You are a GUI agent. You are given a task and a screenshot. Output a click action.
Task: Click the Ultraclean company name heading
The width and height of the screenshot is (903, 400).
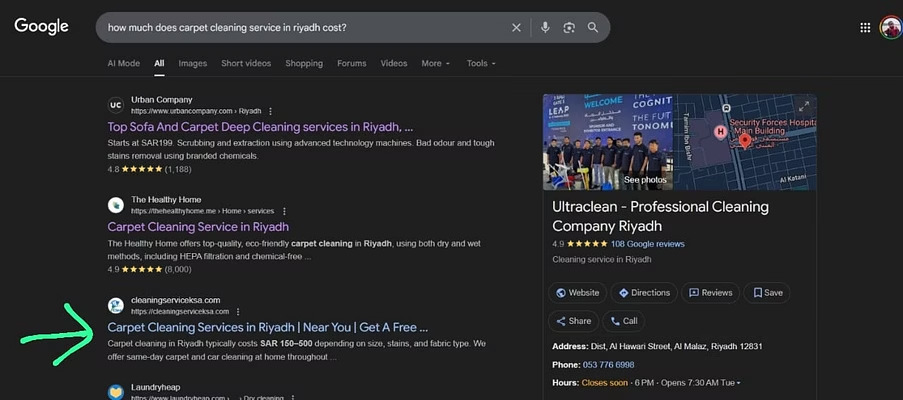point(661,216)
